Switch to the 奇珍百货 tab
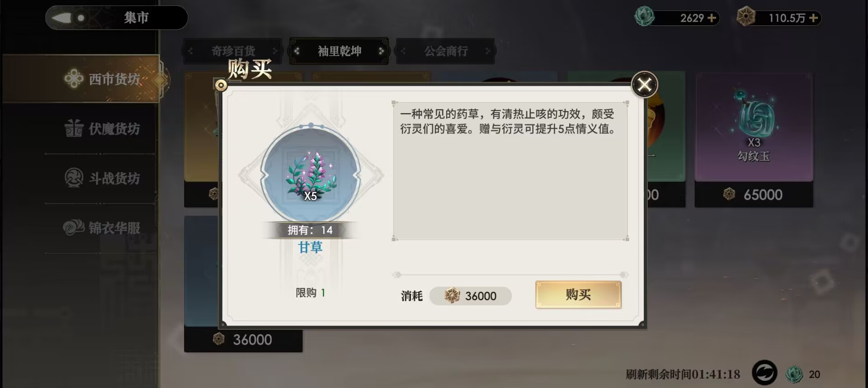This screenshot has height=388, width=868. 233,51
